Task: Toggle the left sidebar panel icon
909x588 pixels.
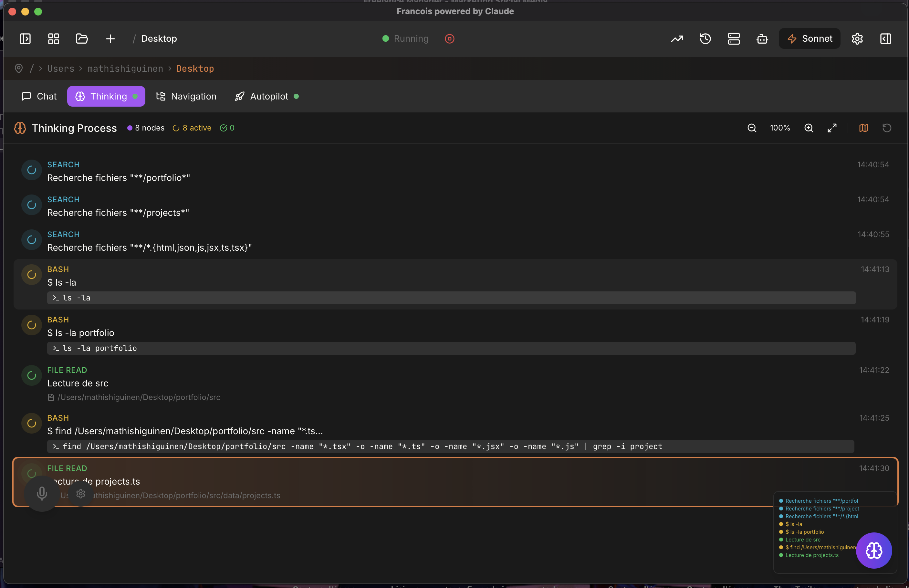Action: pyautogui.click(x=25, y=38)
